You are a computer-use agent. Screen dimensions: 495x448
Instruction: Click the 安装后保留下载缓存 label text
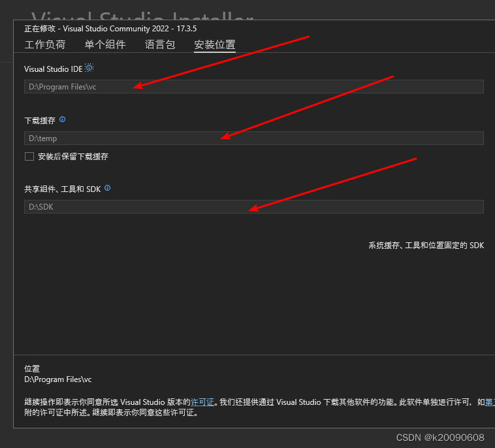pos(73,156)
